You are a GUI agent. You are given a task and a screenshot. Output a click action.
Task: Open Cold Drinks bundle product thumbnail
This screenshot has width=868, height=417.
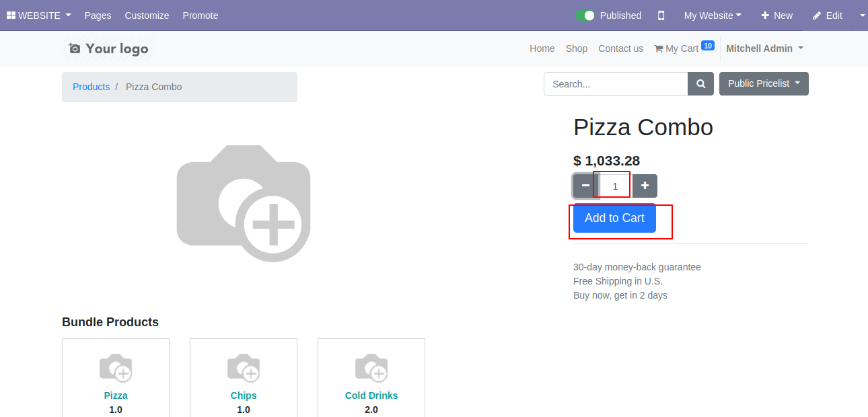(371, 368)
